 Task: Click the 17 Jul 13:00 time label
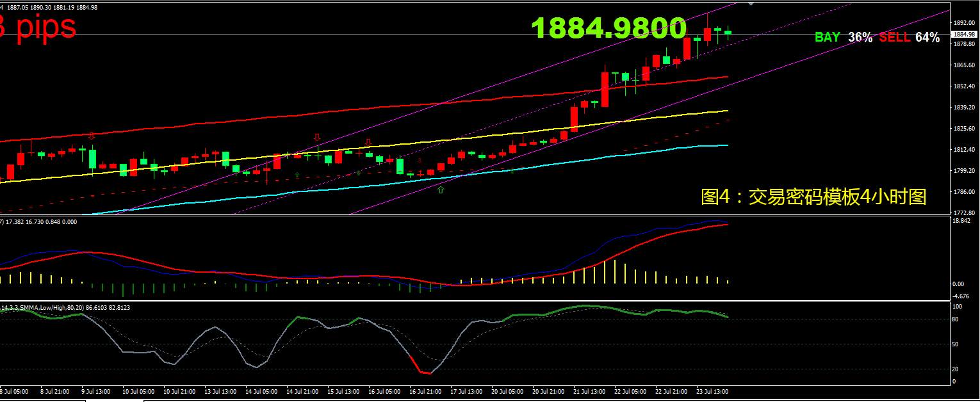pyautogui.click(x=466, y=391)
